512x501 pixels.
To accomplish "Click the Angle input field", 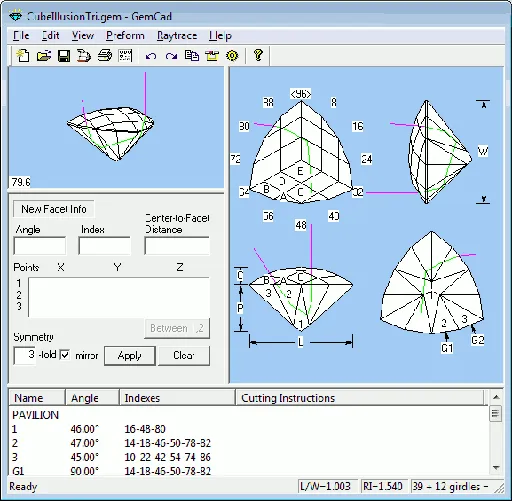I will [x=40, y=246].
